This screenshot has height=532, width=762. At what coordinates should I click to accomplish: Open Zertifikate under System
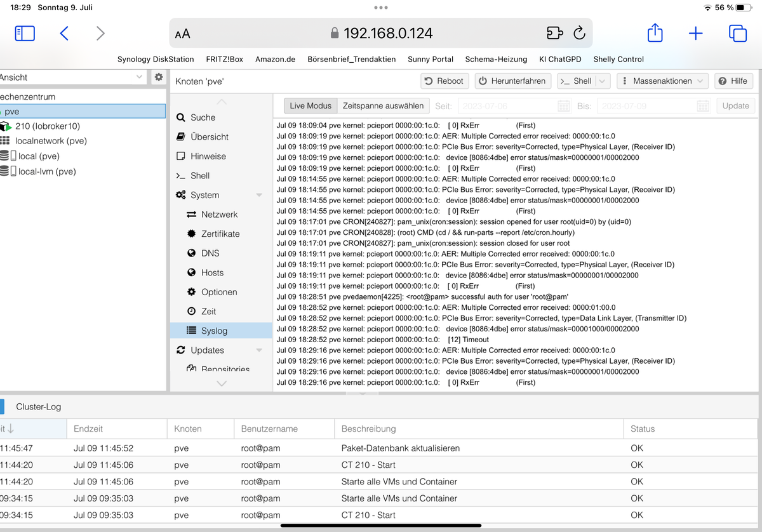221,234
